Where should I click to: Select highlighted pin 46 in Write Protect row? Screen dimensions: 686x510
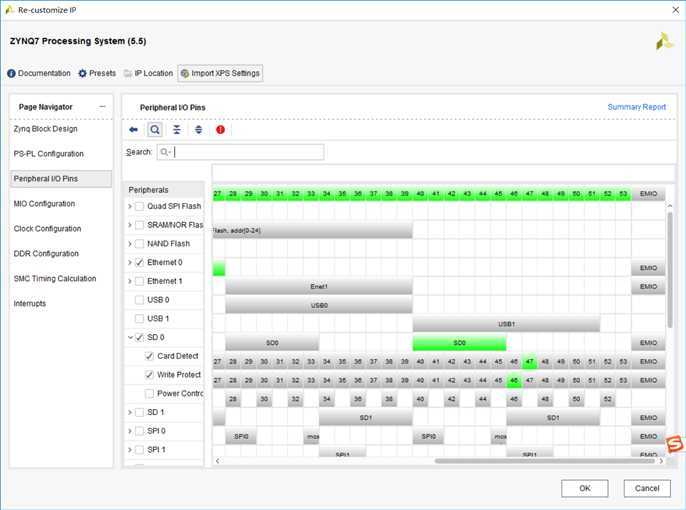(514, 381)
